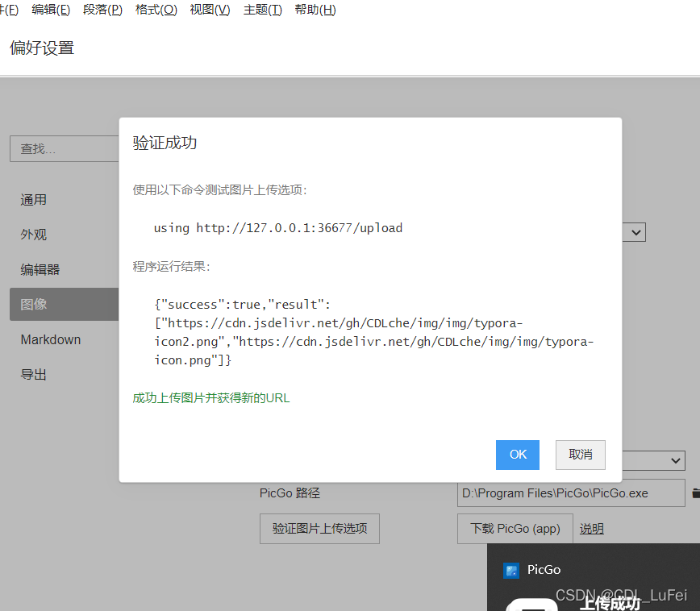The image size is (700, 611).
Task: Select 编辑器 in the preferences sidebar
Action: pos(40,269)
